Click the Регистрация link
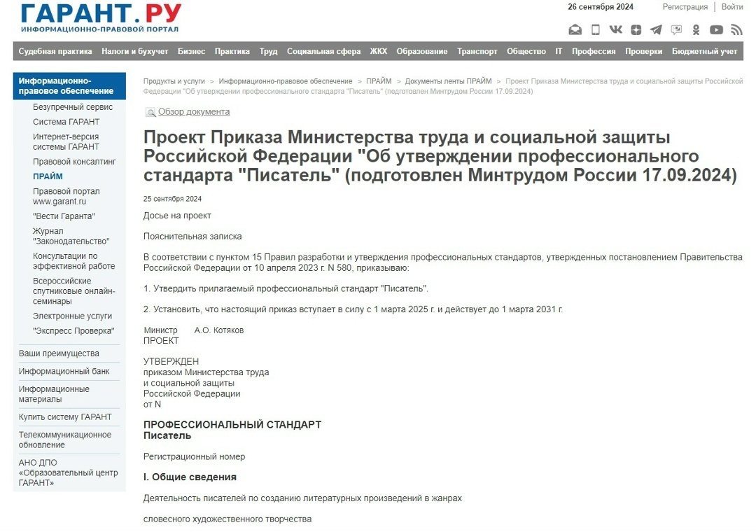The width and height of the screenshot is (756, 532). 685,7
